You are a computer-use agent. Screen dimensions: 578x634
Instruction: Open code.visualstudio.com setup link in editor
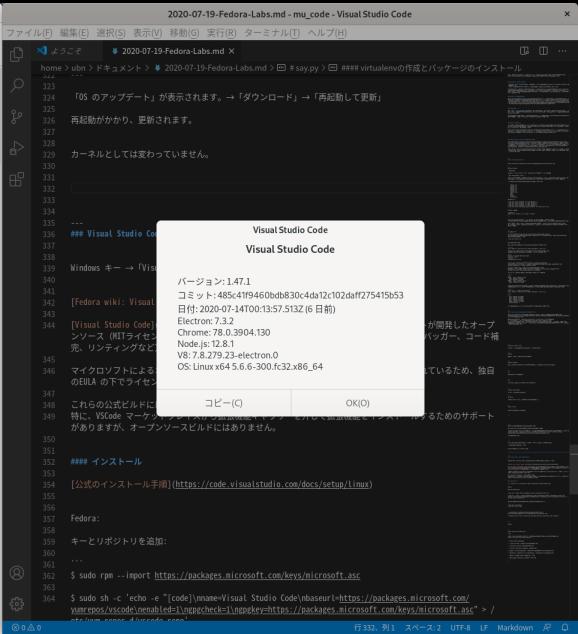click(272, 484)
